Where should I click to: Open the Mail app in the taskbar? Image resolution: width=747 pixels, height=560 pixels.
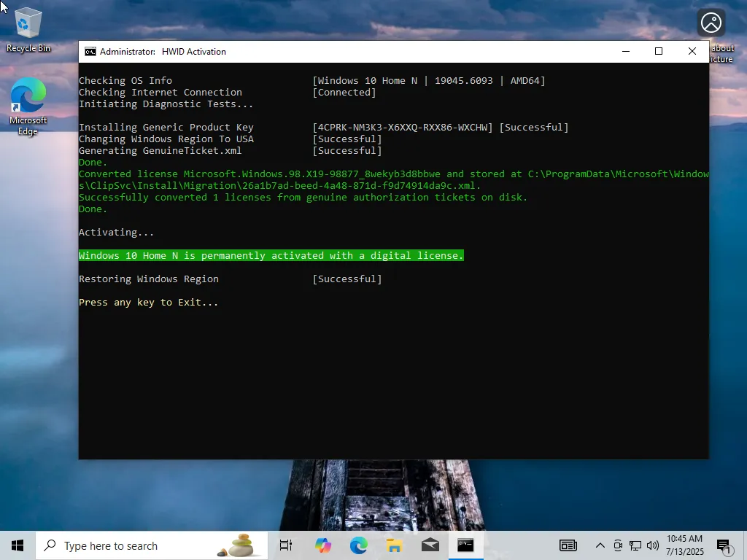pos(430,545)
